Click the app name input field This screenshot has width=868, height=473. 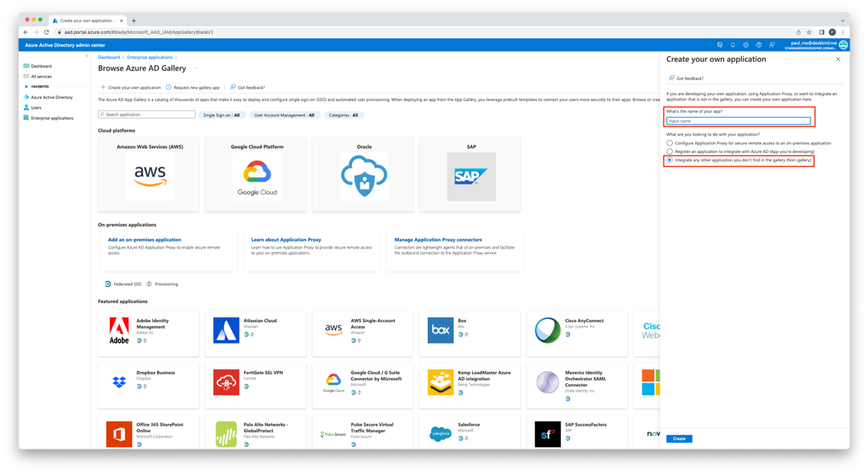click(738, 121)
